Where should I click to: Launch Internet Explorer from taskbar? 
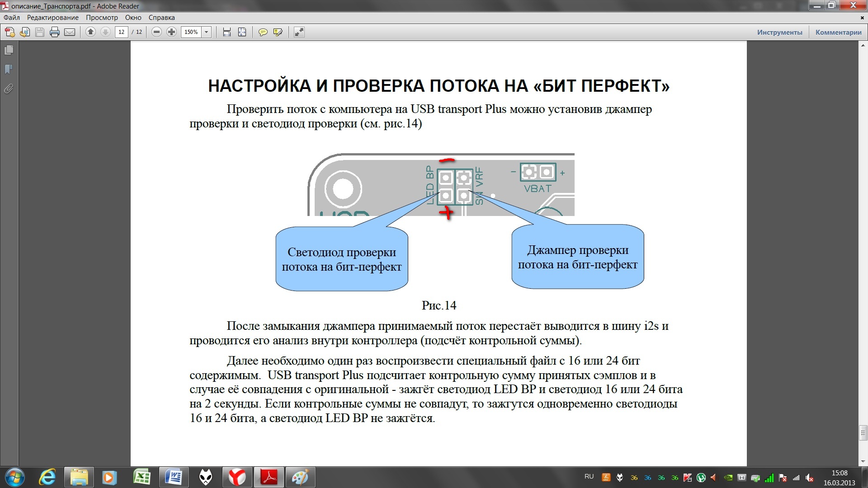click(47, 477)
